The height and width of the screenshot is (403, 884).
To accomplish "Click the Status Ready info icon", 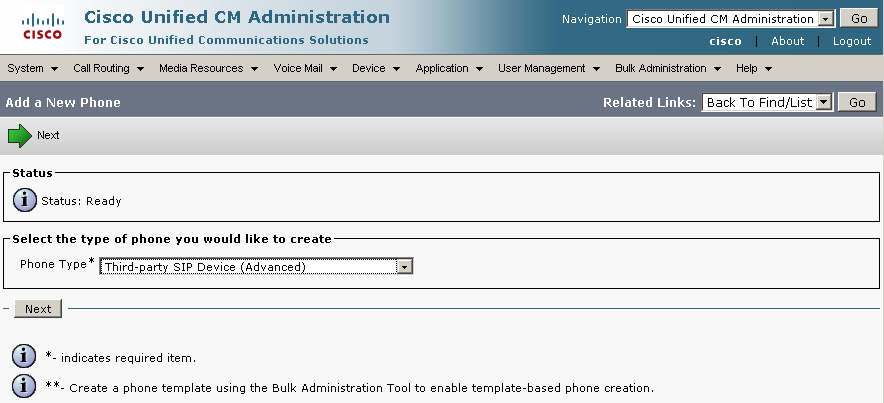I will tap(24, 200).
